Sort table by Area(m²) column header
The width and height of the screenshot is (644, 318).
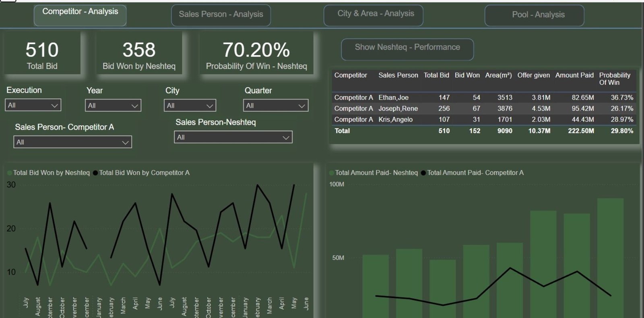tap(498, 75)
